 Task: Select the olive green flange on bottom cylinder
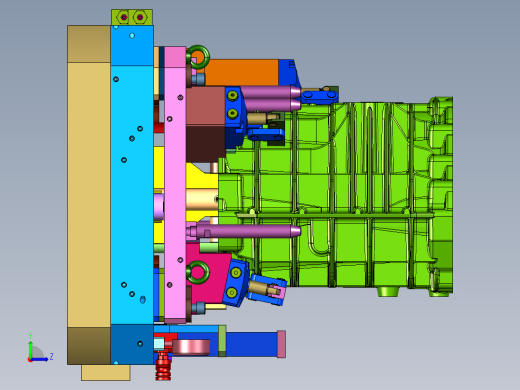pos(222,341)
